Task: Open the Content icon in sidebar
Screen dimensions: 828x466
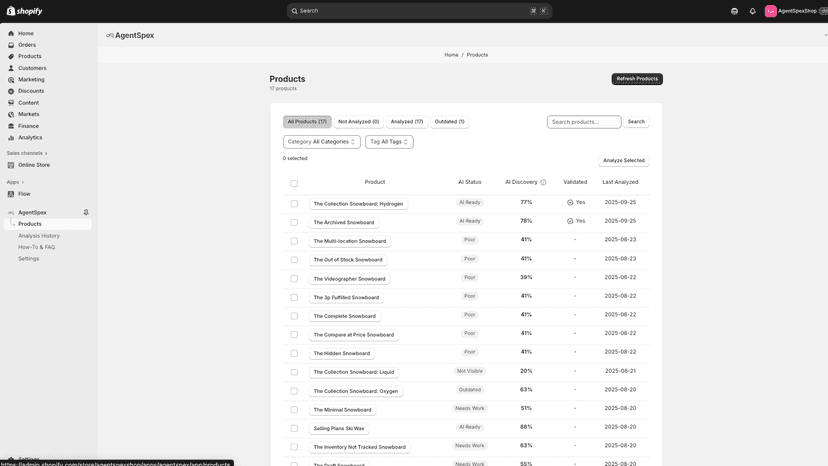Action: 11,103
